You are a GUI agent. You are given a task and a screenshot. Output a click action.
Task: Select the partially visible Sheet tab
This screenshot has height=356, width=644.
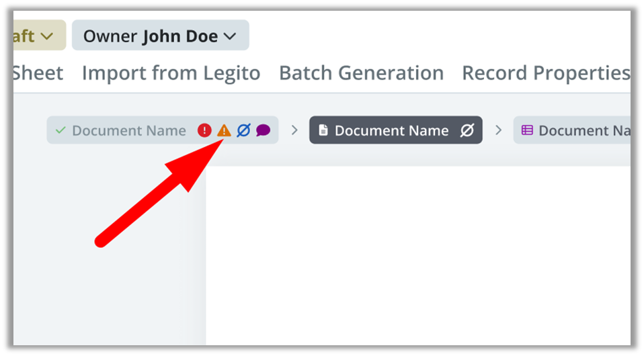point(38,73)
